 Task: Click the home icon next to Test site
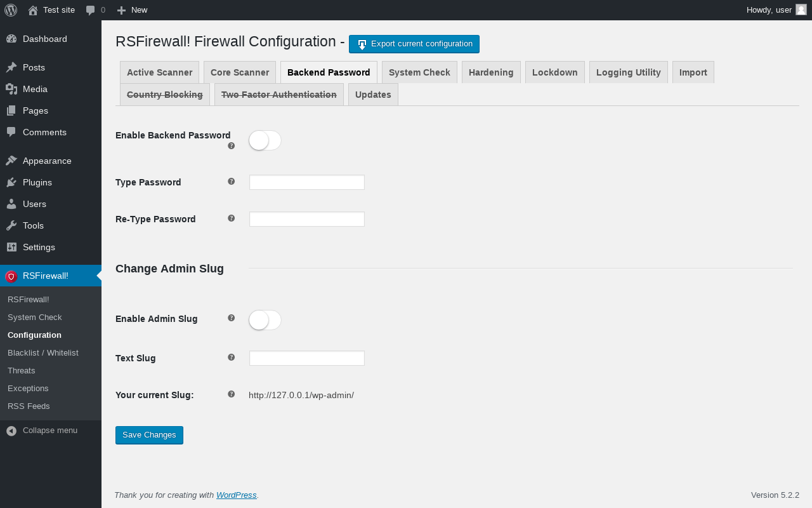pyautogui.click(x=33, y=10)
